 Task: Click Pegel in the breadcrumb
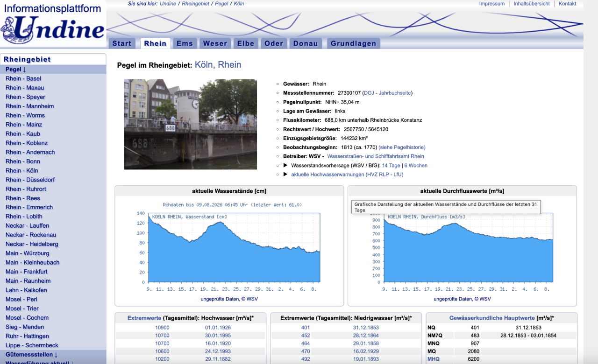[222, 4]
